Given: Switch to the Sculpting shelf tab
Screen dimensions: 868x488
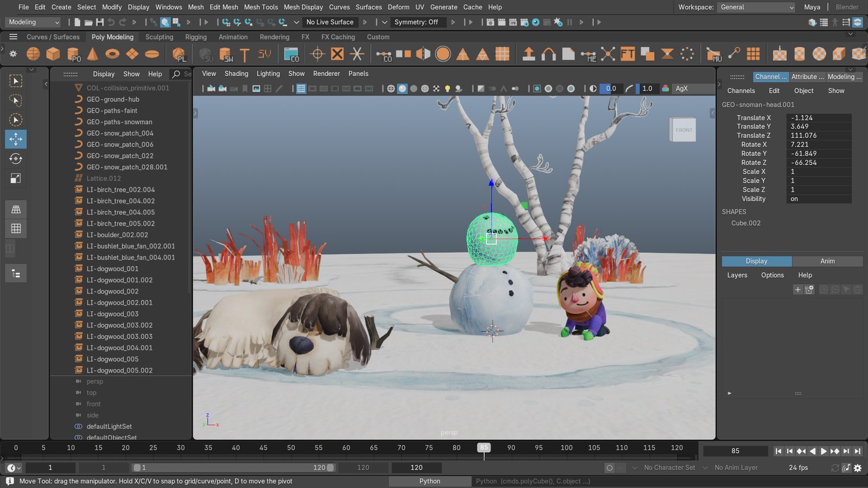Looking at the screenshot, I should click(159, 37).
